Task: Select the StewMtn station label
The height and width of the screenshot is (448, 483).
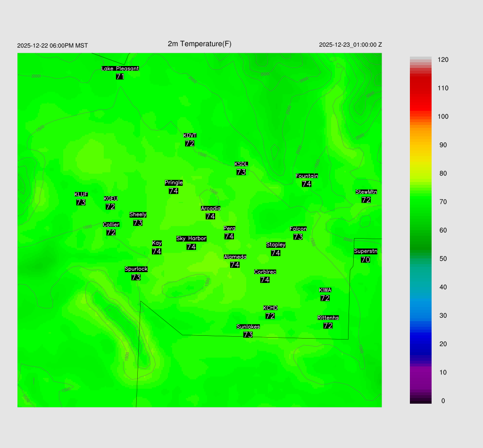Action: click(366, 192)
